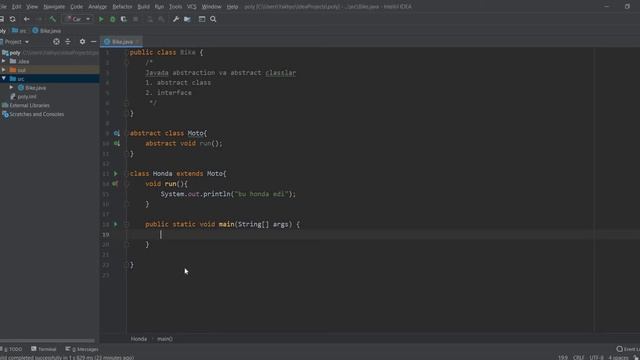The image size is (640, 360).
Task: Open settings via the wrench icon
Action: tap(176, 19)
